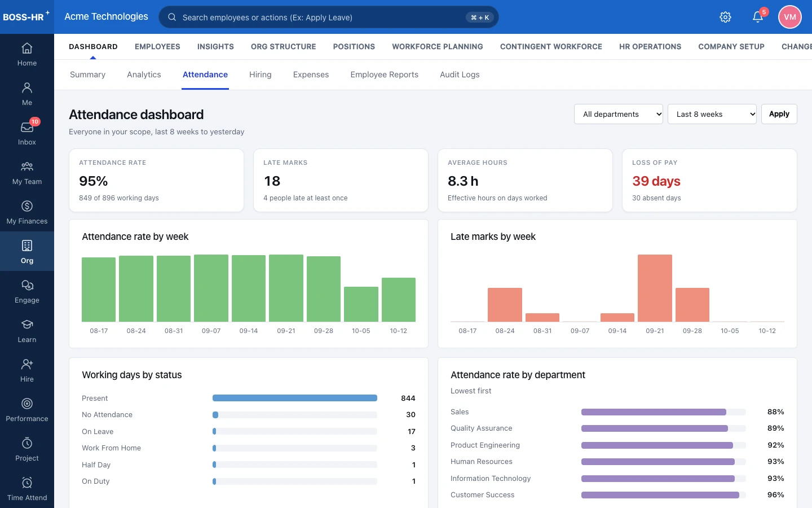Screen dimensions: 812x508
Task: Click the 'Information Technology' department label
Action: [x=491, y=479]
